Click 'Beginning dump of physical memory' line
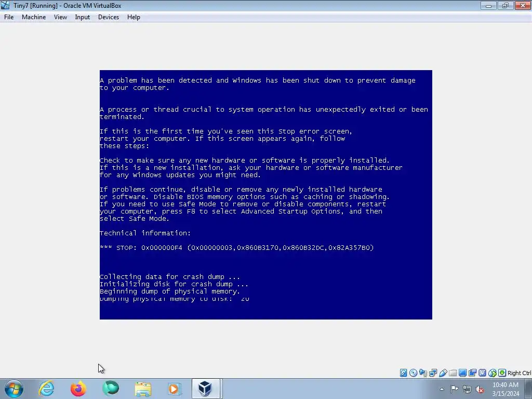Image resolution: width=532 pixels, height=399 pixels. pyautogui.click(x=170, y=291)
